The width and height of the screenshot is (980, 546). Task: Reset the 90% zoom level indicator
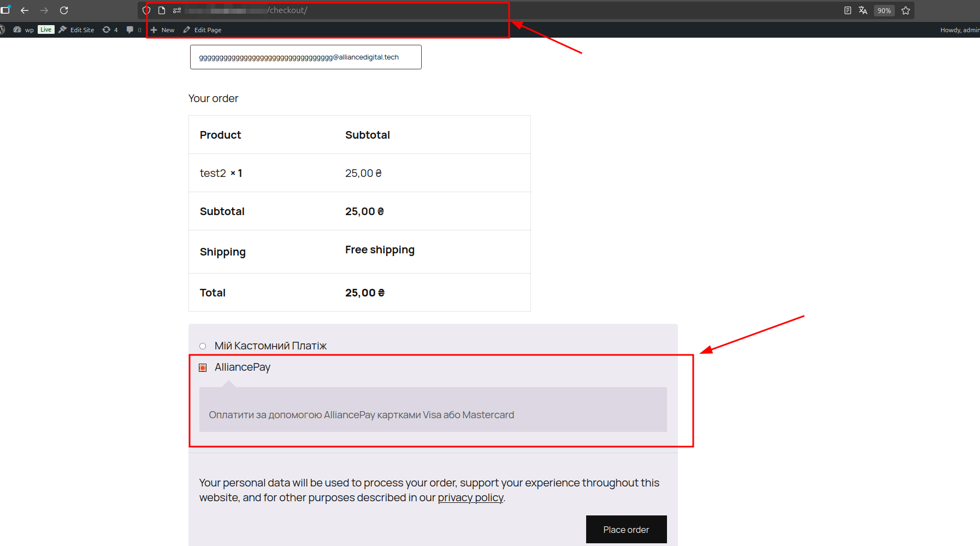click(x=884, y=10)
